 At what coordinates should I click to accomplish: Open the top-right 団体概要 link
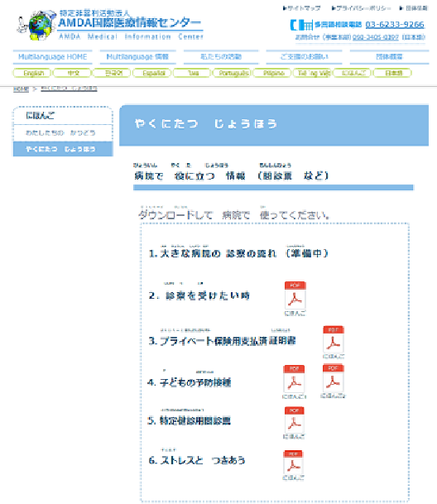[x=414, y=8]
